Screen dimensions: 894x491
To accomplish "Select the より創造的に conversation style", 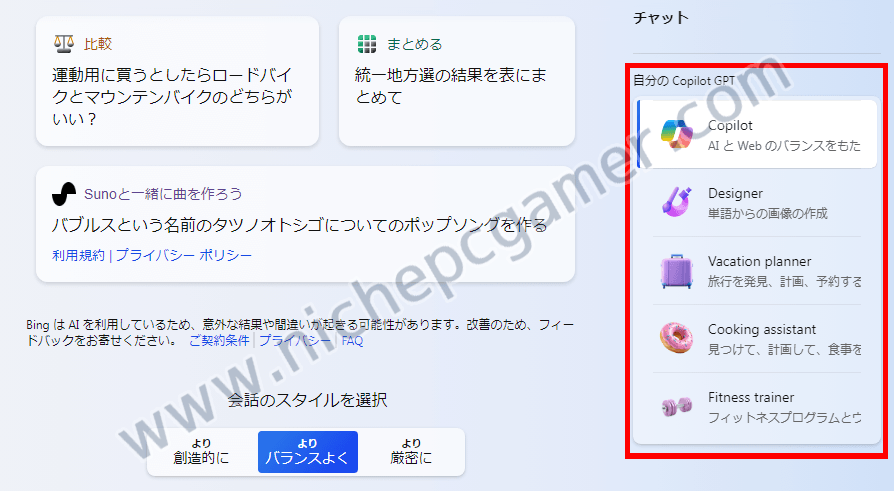I will pyautogui.click(x=201, y=452).
